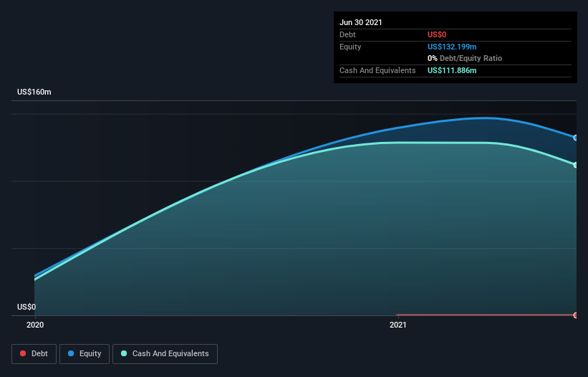Click Cash And Equivalents label in tooltip
This screenshot has width=588, height=377.
point(377,70)
